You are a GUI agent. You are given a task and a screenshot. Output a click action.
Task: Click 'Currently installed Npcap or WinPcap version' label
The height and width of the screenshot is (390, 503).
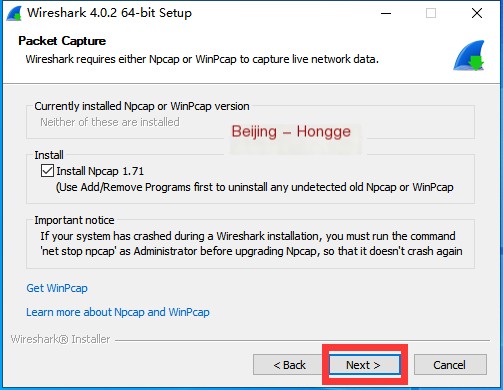(x=142, y=106)
